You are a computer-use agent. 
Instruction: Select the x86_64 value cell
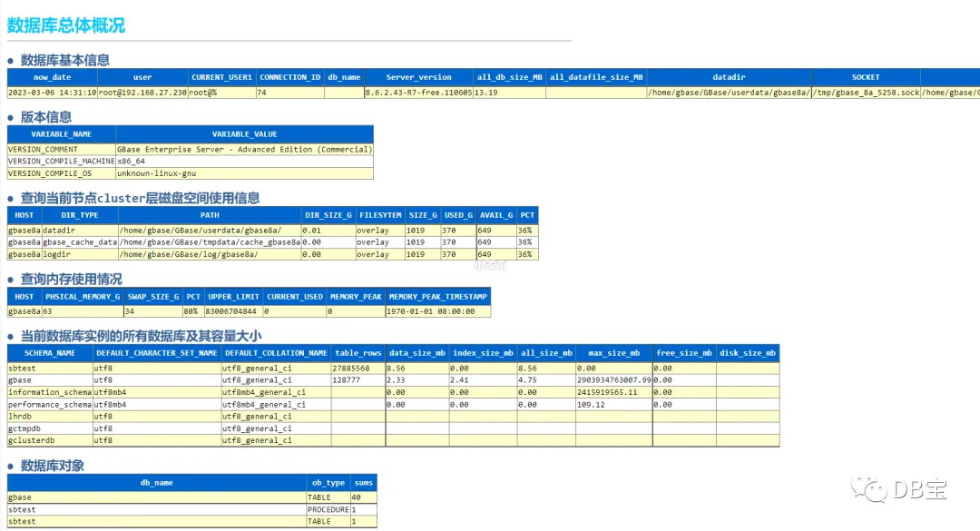[244, 162]
